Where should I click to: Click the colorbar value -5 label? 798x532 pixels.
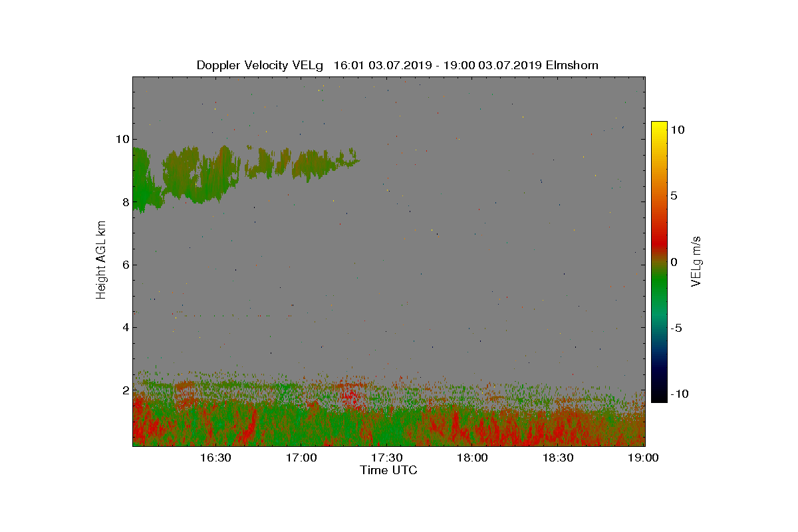[x=676, y=328]
